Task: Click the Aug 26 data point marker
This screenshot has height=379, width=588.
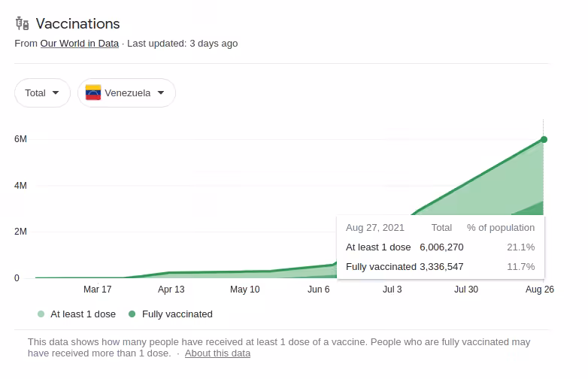Action: [x=544, y=139]
